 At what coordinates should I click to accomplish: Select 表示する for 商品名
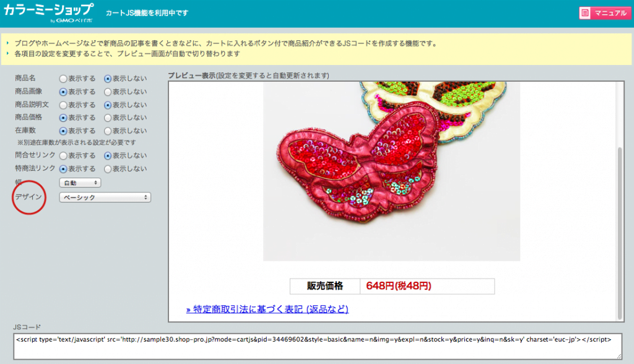click(x=63, y=79)
